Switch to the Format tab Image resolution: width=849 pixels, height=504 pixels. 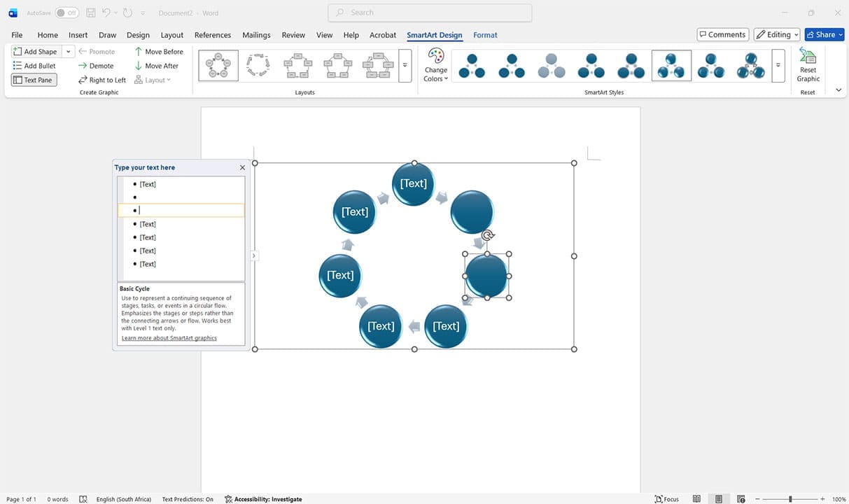[485, 34]
